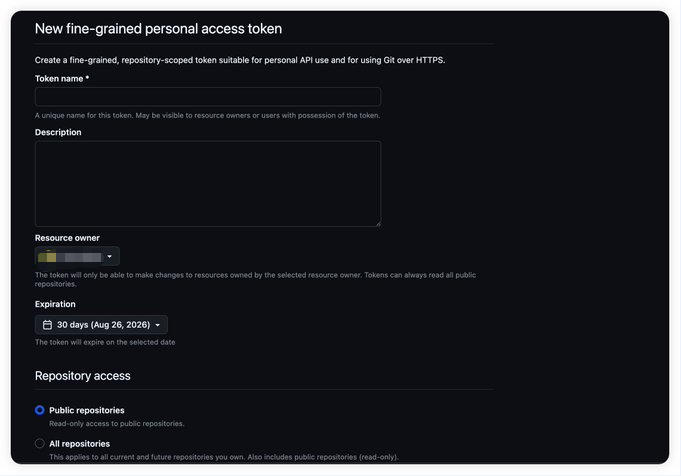The height and width of the screenshot is (476, 681).
Task: Select the Public repositories radio button
Action: (40, 410)
